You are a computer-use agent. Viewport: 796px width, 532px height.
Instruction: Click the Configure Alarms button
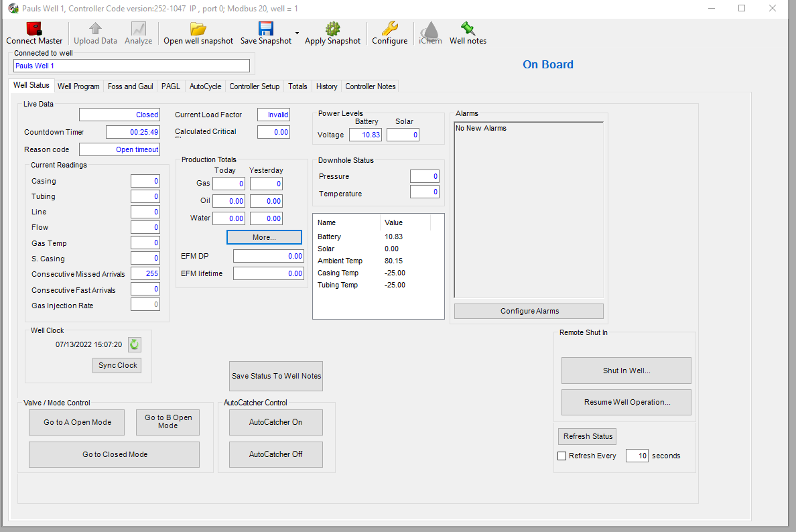[529, 311]
